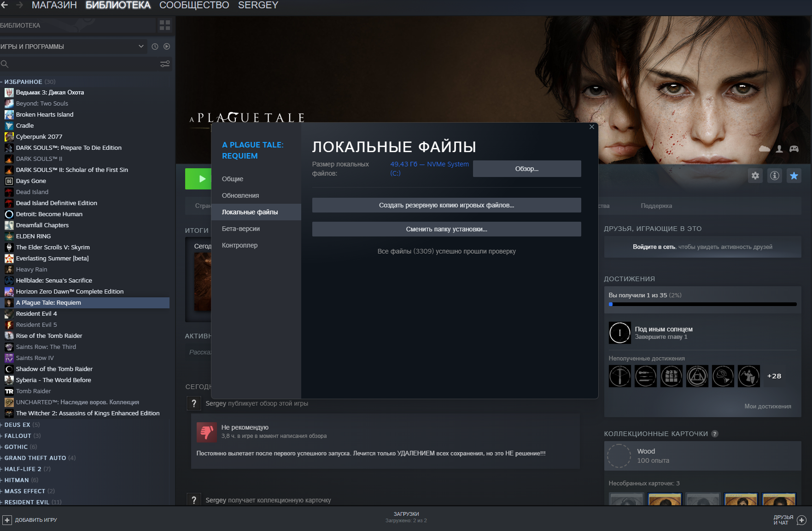Click the achievements progress bar
Screen dimensions: 812x531
click(x=703, y=304)
